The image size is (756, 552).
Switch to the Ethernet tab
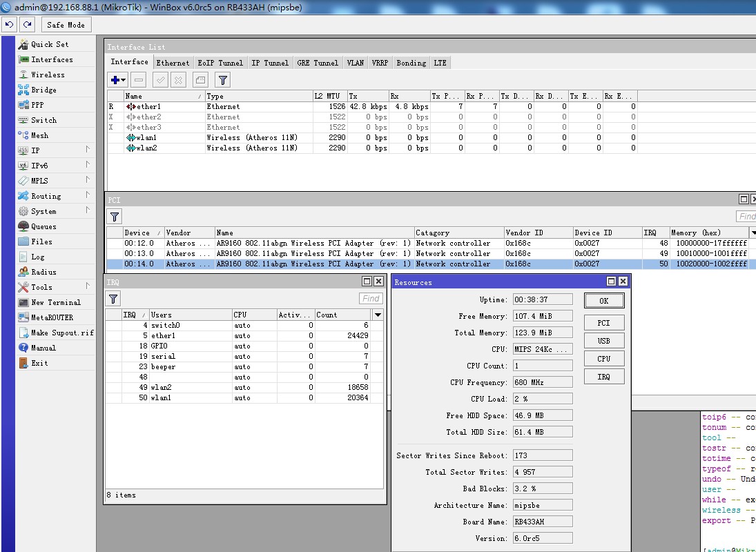[x=173, y=63]
